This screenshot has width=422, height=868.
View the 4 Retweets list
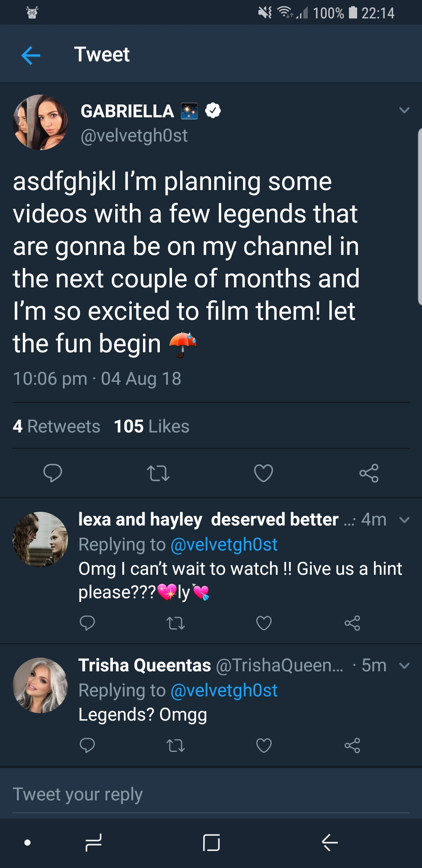(56, 426)
